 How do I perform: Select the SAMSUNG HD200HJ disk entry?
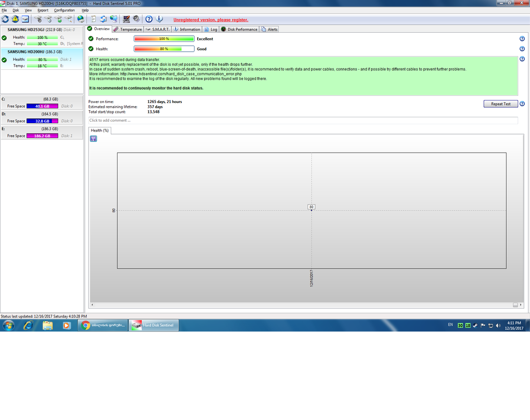coord(41,59)
